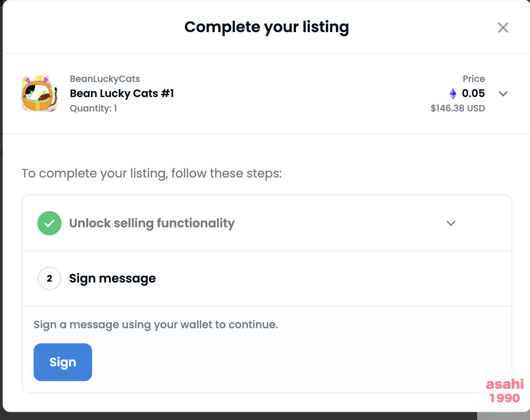The height and width of the screenshot is (420, 530).
Task: Open the Bean Lucky Cats thumbnail
Action: (40, 94)
